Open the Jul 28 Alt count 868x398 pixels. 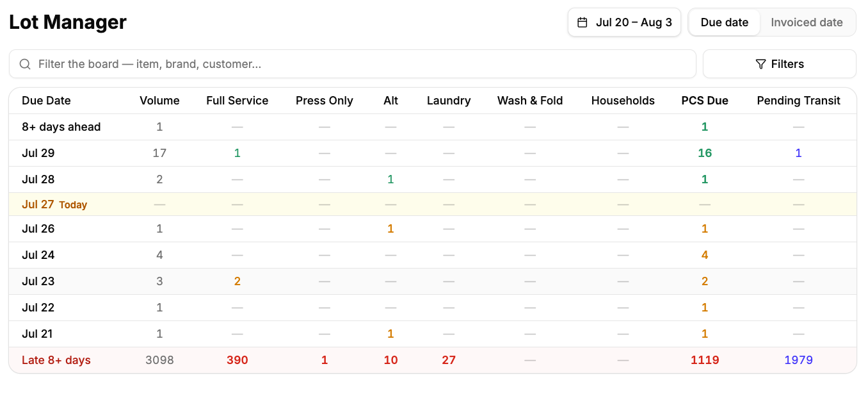(390, 179)
